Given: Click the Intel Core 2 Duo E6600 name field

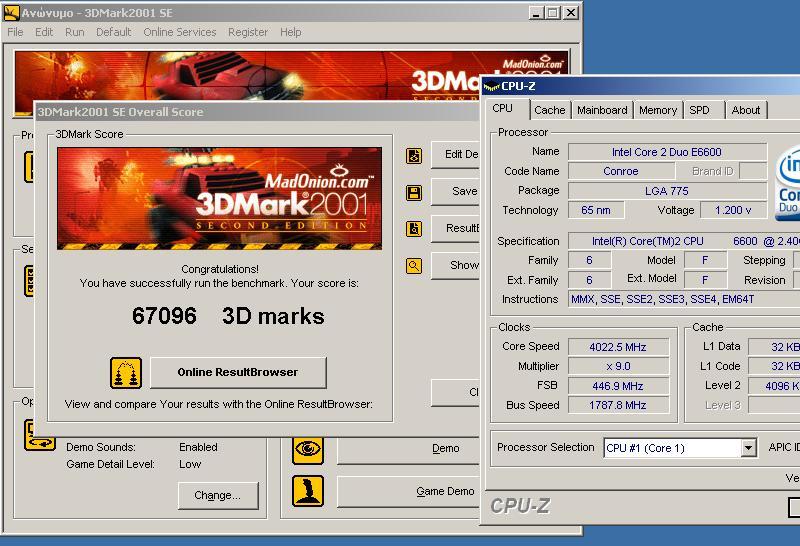Looking at the screenshot, I should point(667,152).
